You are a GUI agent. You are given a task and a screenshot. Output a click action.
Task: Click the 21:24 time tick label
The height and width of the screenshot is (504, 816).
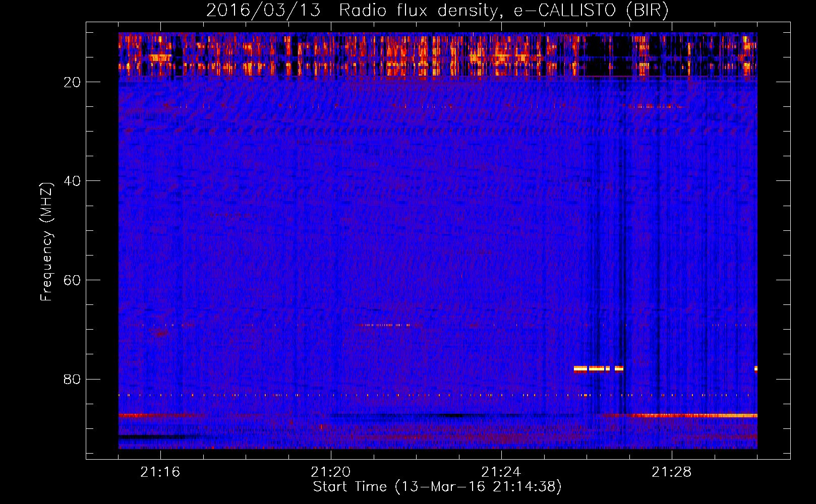click(x=501, y=472)
